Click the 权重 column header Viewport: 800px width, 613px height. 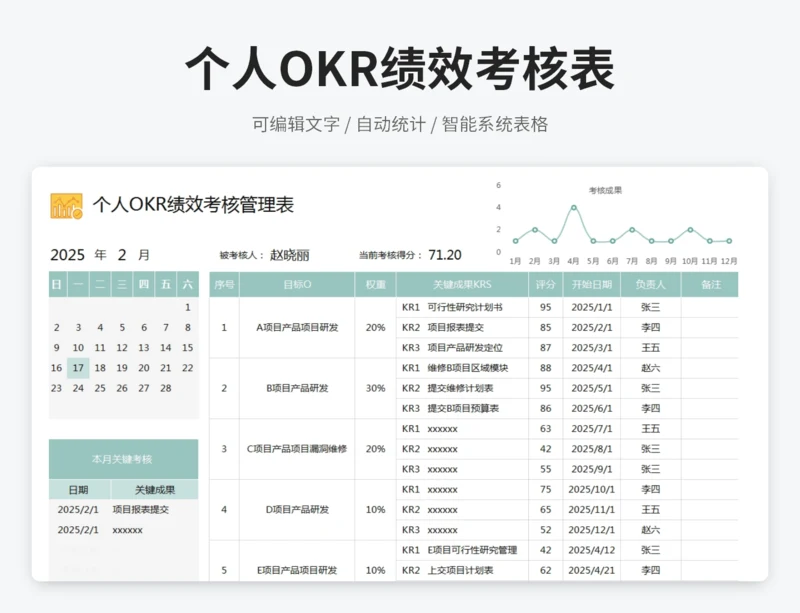point(376,284)
